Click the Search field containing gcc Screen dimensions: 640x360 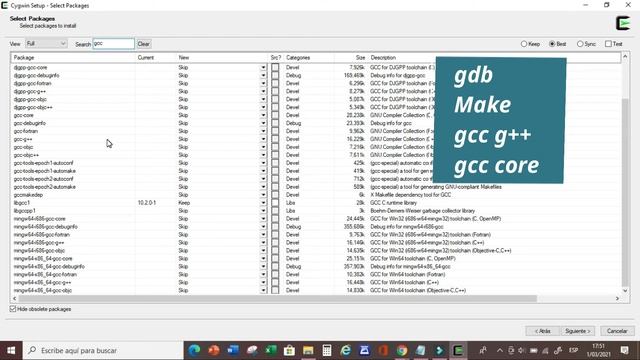pos(113,44)
